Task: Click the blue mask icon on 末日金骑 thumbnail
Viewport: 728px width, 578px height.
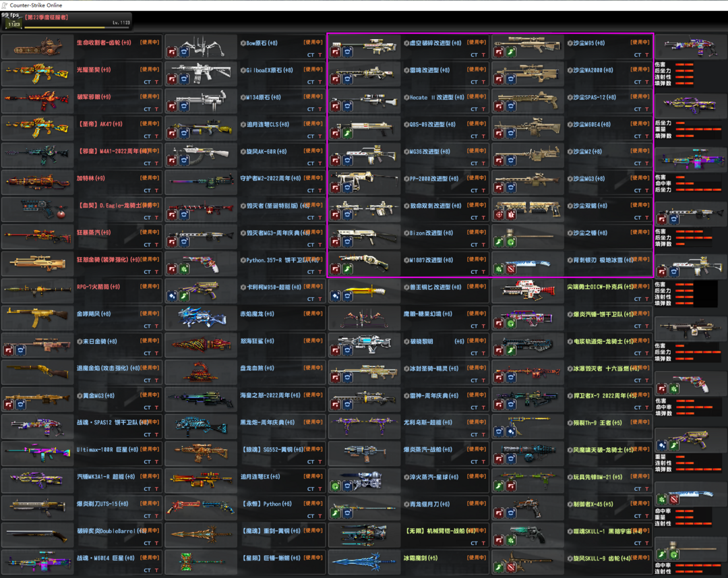Action: (x=20, y=350)
